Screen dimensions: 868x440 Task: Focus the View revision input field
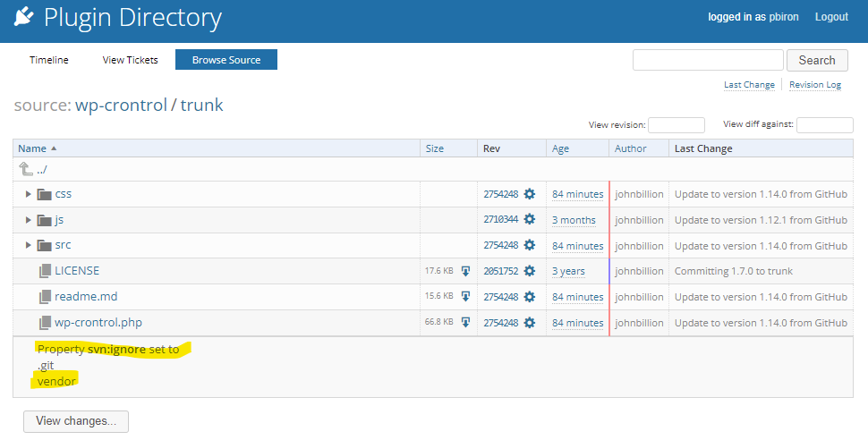[x=677, y=125]
